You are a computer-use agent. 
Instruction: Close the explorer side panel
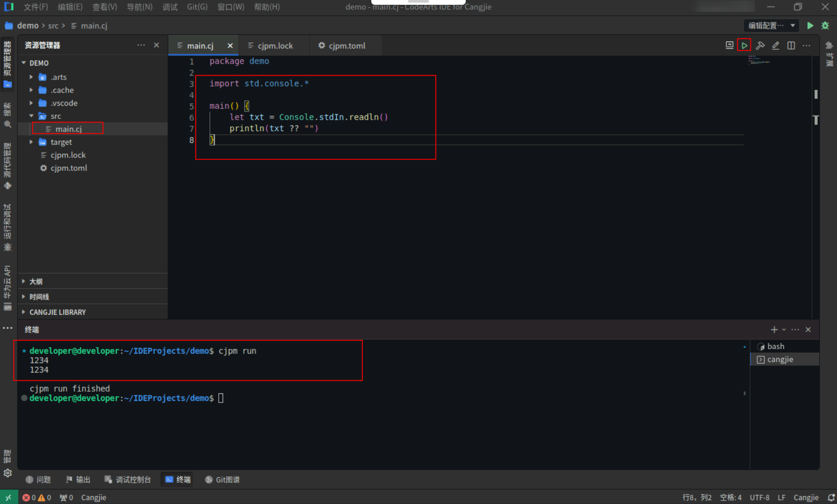(157, 45)
